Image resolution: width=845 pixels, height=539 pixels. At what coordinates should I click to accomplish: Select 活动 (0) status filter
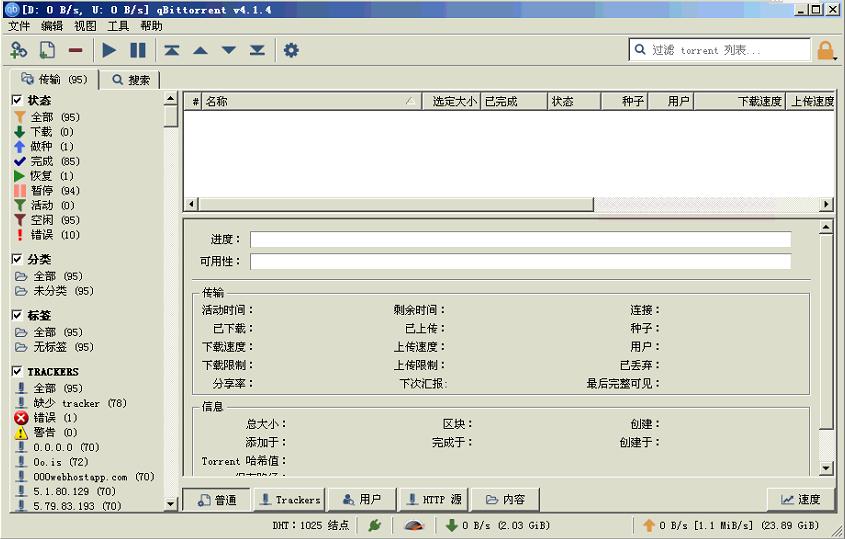[44, 205]
